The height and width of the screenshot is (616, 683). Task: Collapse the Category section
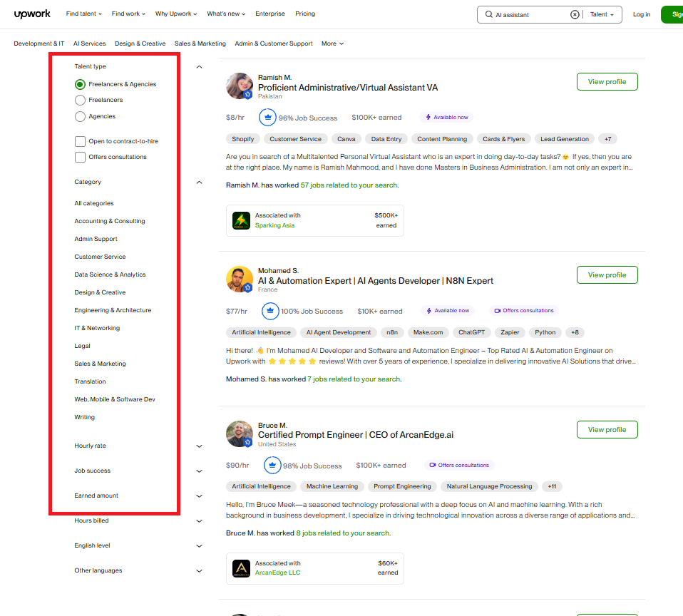[199, 182]
